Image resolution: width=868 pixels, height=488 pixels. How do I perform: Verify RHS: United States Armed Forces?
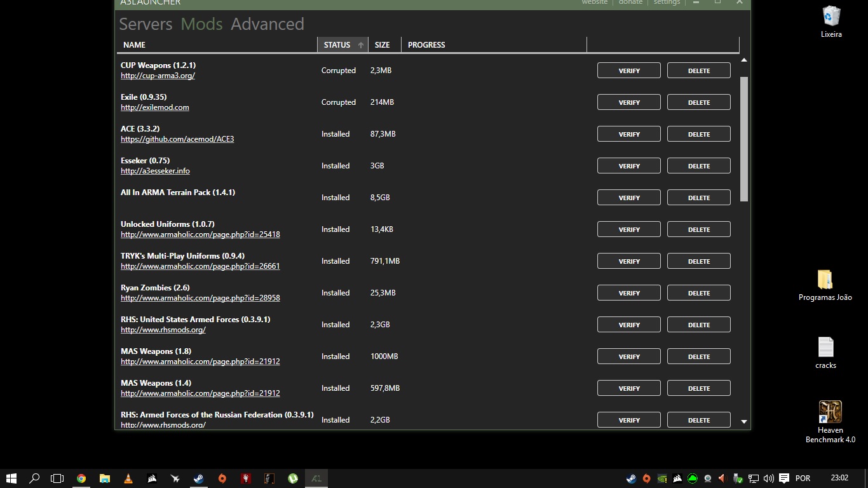pos(629,325)
